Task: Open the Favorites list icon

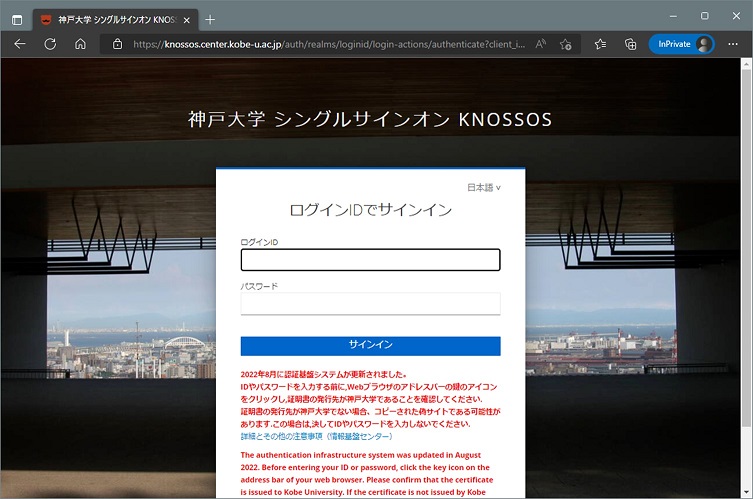Action: pos(600,44)
